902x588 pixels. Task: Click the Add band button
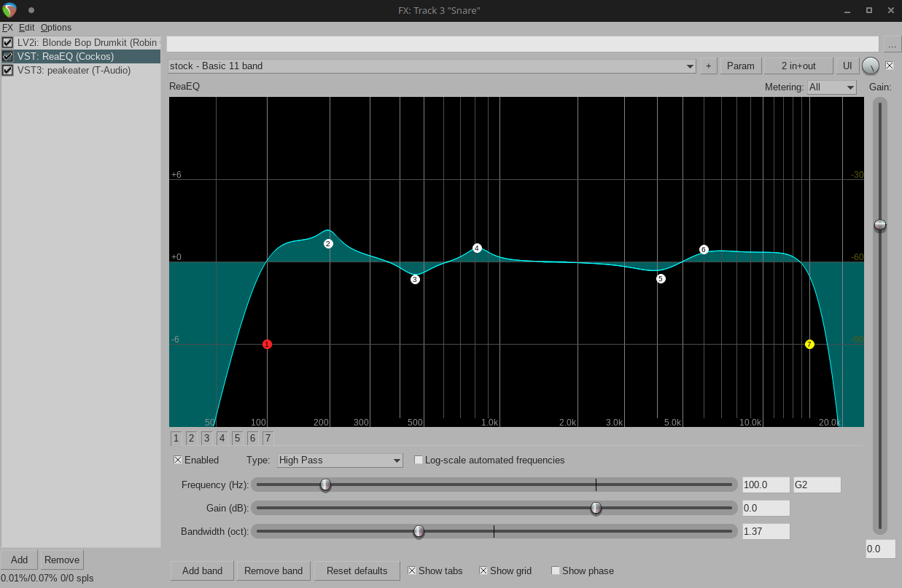(202, 571)
